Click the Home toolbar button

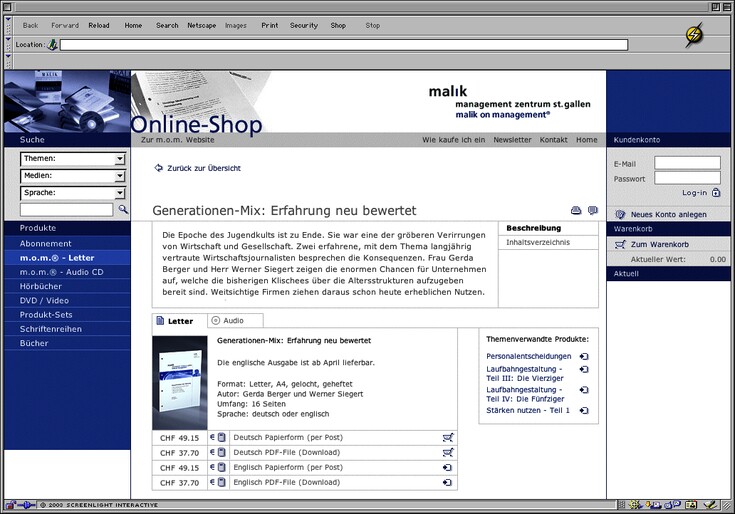point(133,25)
